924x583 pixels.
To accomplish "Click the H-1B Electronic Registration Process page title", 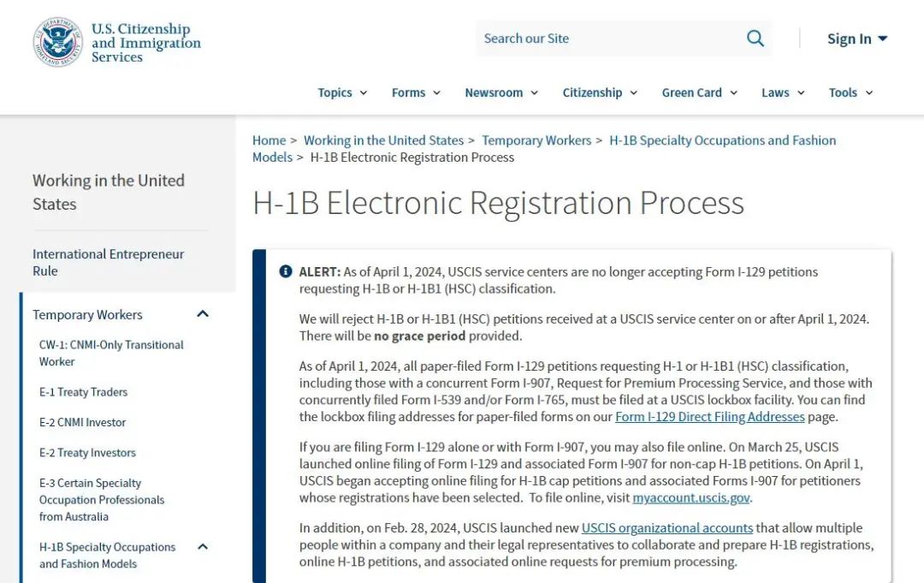I will (x=498, y=203).
